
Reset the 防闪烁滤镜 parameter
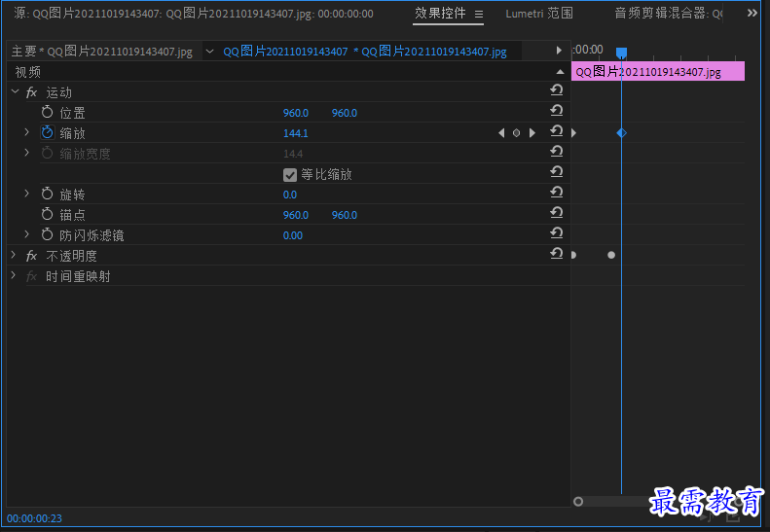(x=557, y=233)
